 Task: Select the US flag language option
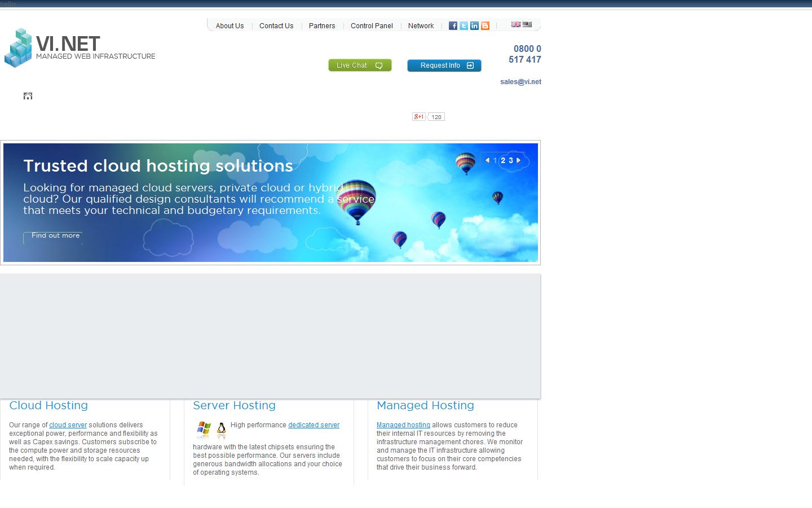click(527, 24)
